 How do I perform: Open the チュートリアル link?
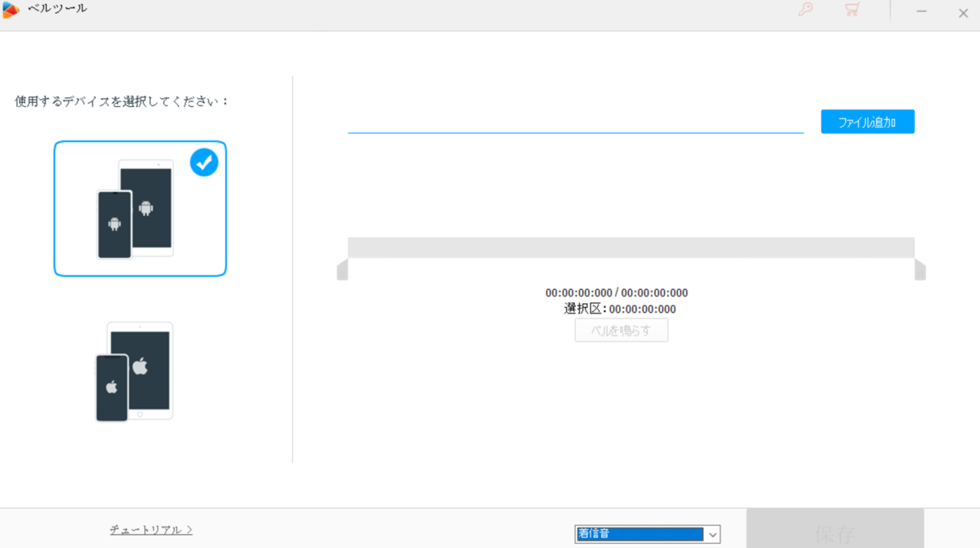tap(151, 530)
